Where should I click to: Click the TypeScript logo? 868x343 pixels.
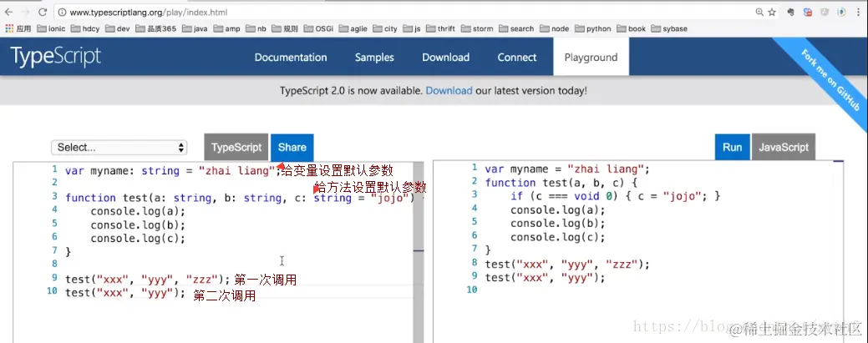click(x=55, y=57)
